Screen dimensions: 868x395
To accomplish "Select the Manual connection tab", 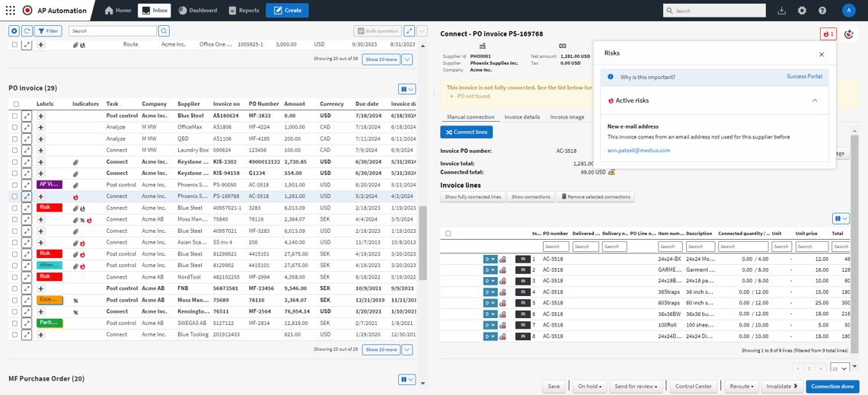I will [x=471, y=117].
